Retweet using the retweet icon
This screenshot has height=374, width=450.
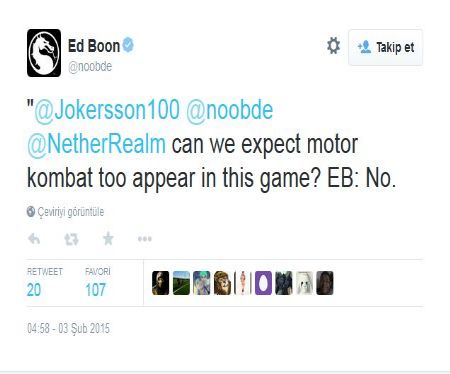point(71,239)
